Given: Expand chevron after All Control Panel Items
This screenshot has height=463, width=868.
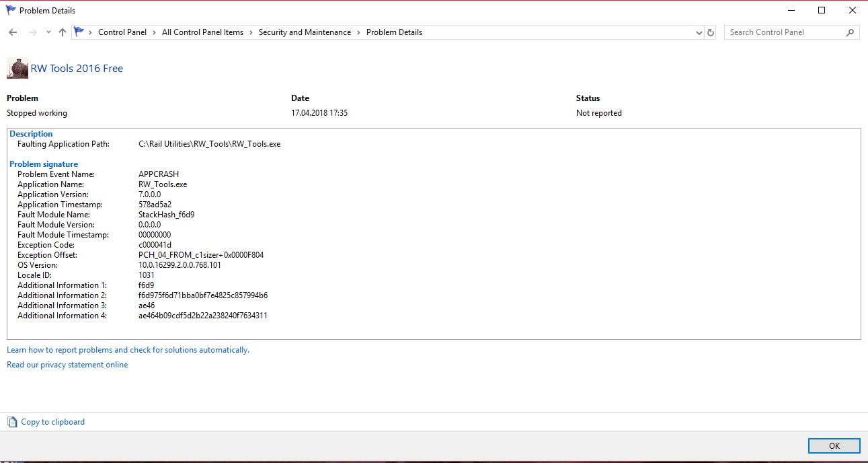Looking at the screenshot, I should point(251,32).
